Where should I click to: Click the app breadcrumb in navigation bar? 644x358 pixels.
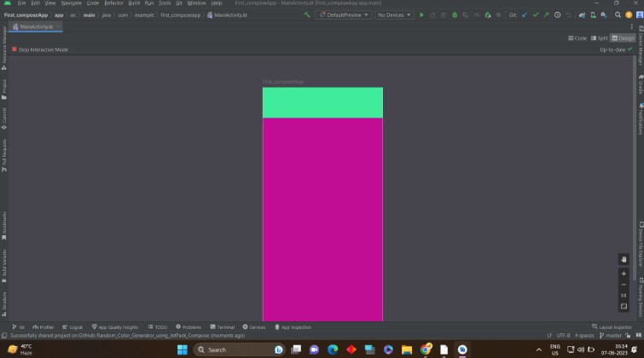click(59, 15)
